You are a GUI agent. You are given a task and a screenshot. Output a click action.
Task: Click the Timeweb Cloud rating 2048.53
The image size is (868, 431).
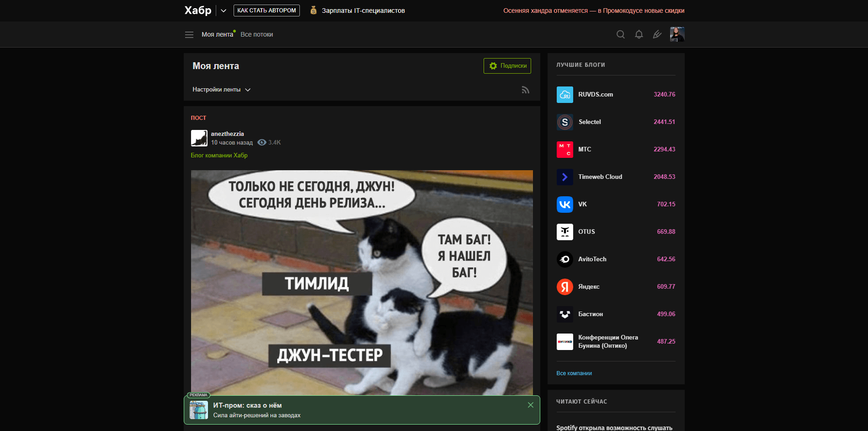664,177
